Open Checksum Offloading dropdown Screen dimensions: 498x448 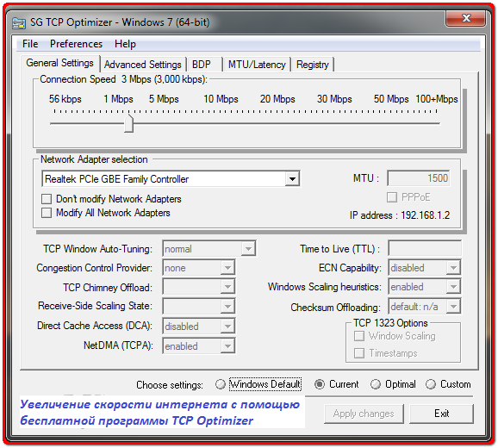click(x=453, y=307)
